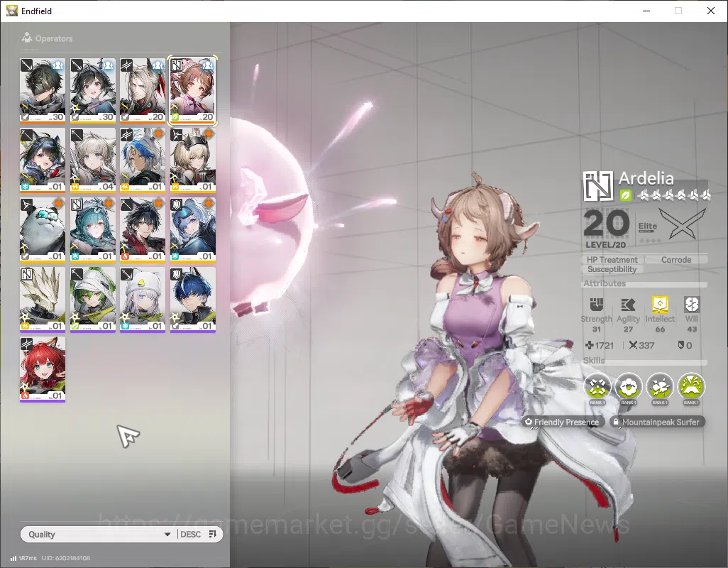Click the Intellect value 66
Screen dimensions: 728x568
click(660, 329)
